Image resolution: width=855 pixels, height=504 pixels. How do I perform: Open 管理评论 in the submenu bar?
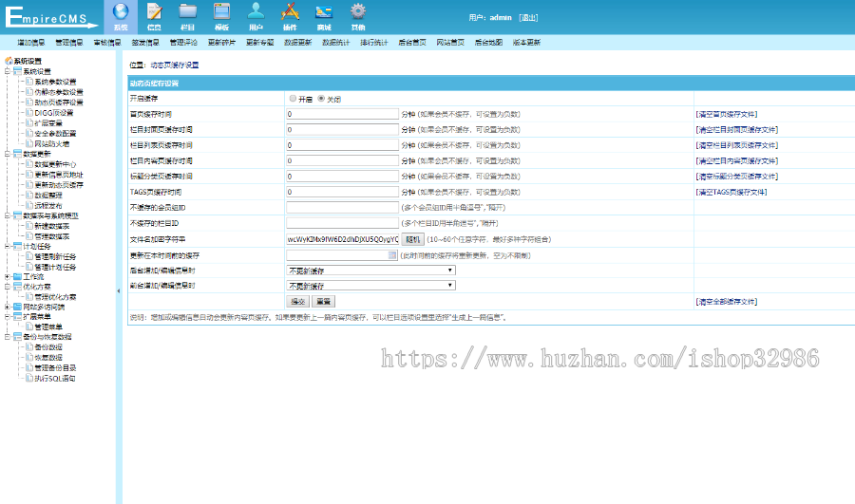[x=183, y=43]
